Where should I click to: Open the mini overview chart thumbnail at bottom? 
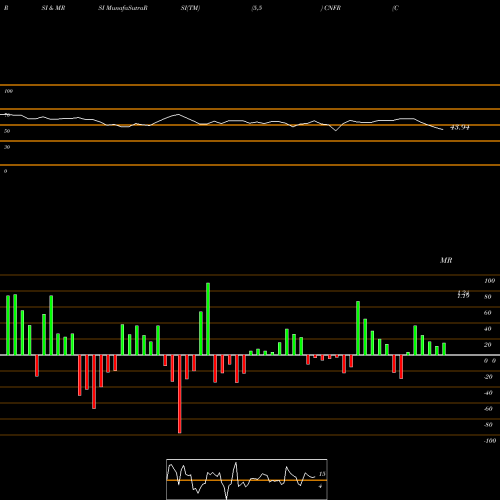247,479
